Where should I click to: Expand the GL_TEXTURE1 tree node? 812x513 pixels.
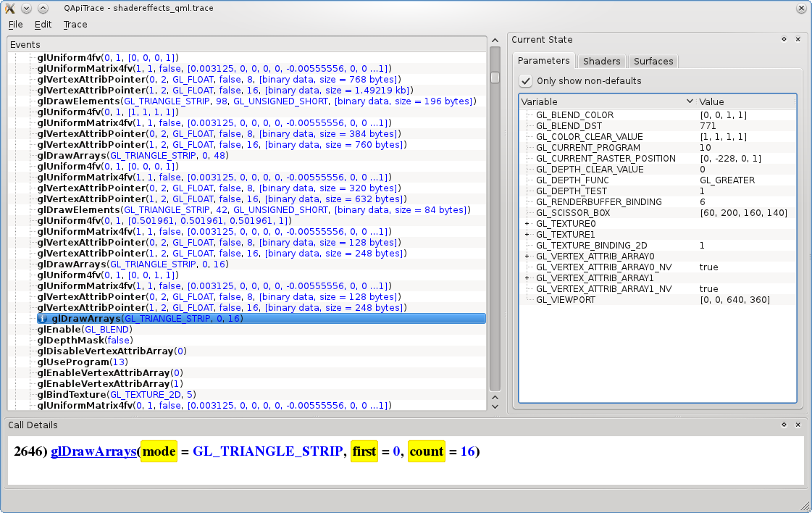pos(527,235)
